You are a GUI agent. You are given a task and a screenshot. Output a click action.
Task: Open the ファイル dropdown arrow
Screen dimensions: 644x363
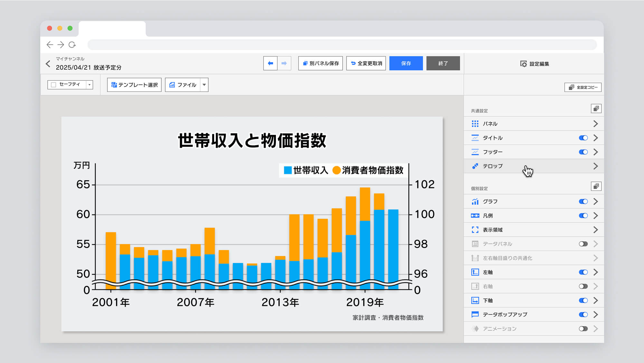click(204, 85)
